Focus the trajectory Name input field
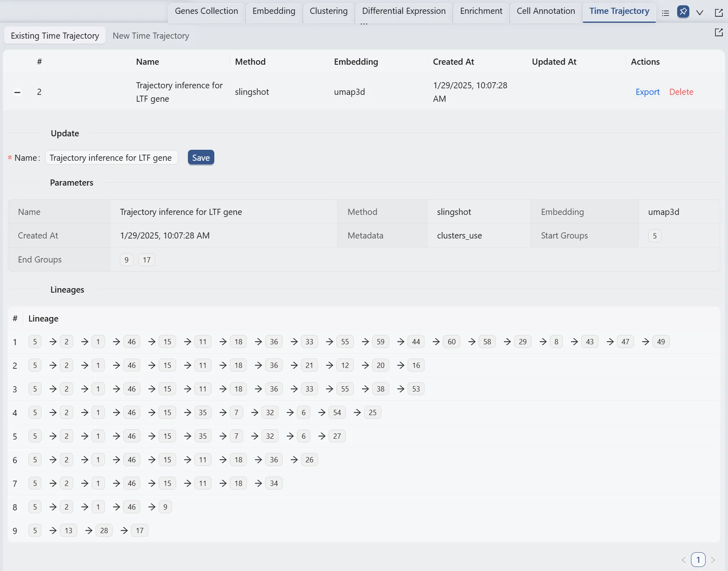Screen dimensions: 728x571 click(x=111, y=158)
